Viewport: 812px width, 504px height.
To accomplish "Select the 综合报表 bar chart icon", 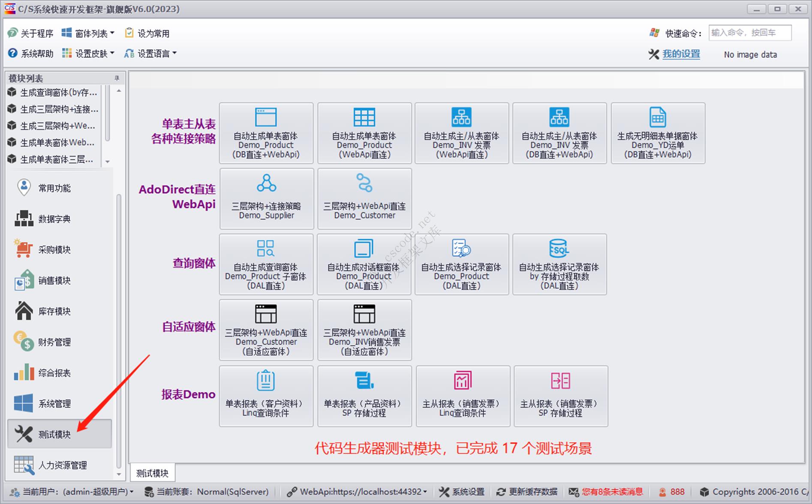I will [x=24, y=373].
